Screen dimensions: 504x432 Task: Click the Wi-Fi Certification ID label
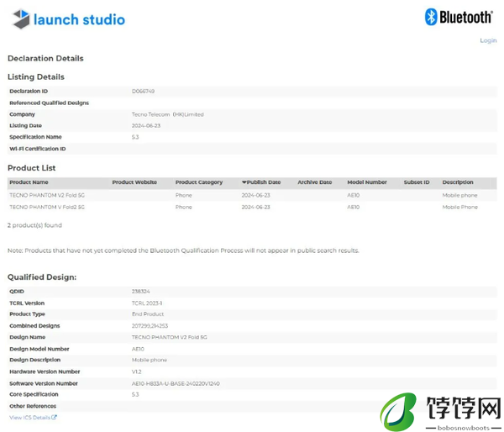click(x=38, y=149)
